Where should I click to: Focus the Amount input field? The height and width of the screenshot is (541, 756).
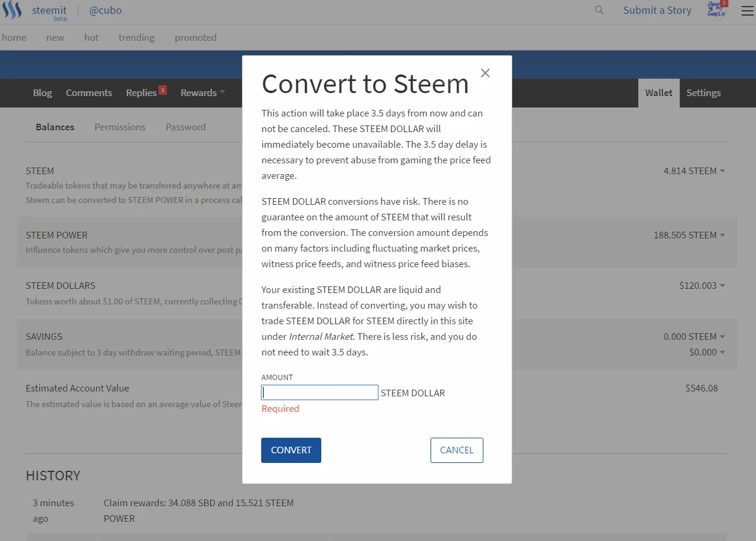coord(319,393)
